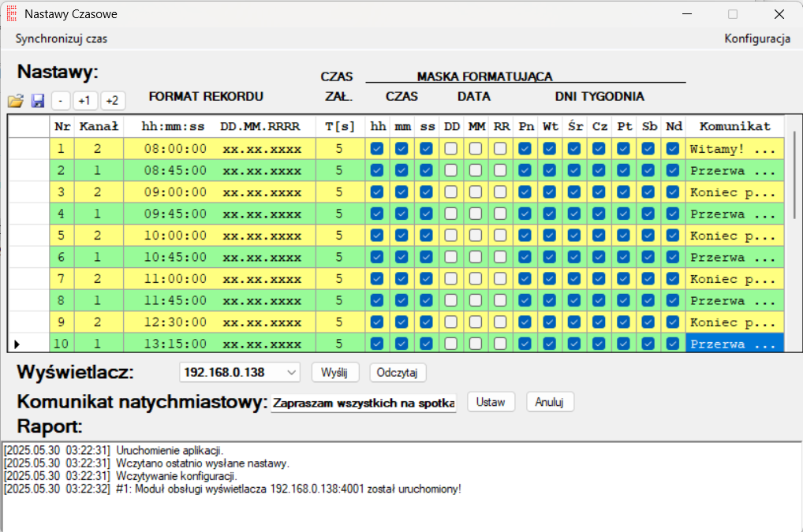Open settings file with folder icon

[x=15, y=100]
